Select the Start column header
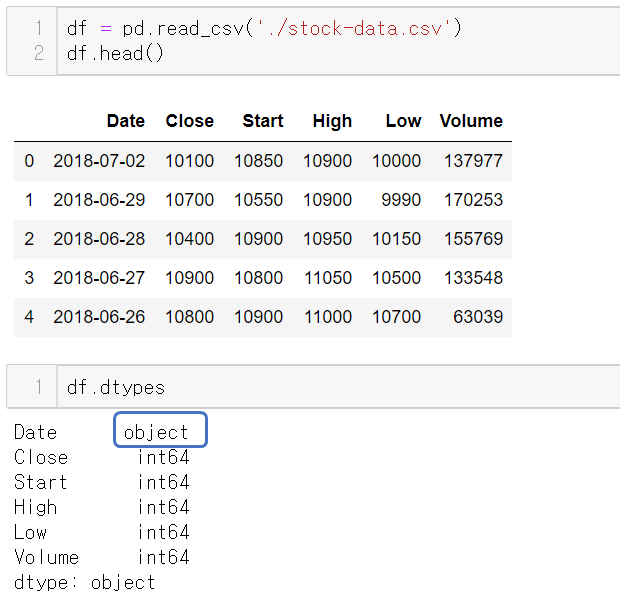 click(x=263, y=121)
